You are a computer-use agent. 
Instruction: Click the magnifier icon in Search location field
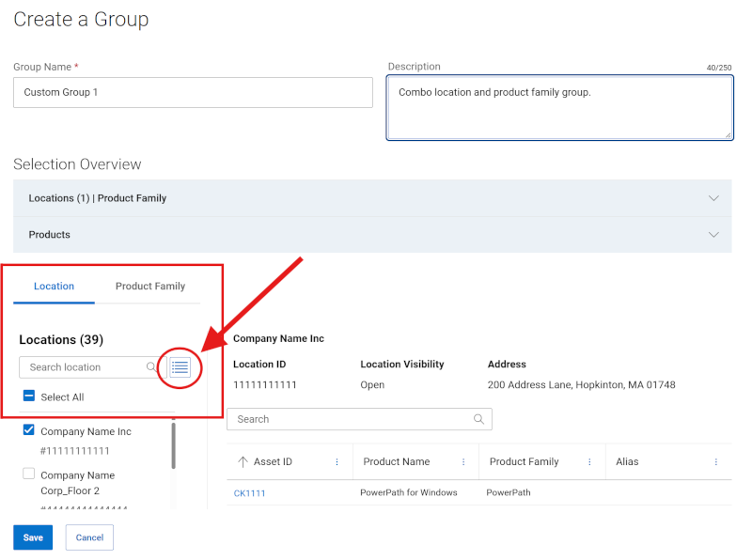[x=151, y=367]
